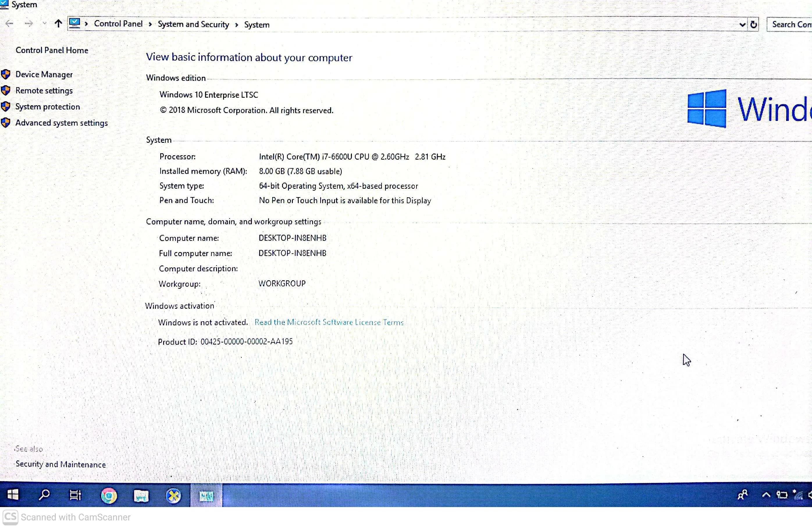Go forward using the Forward arrow

coord(29,24)
